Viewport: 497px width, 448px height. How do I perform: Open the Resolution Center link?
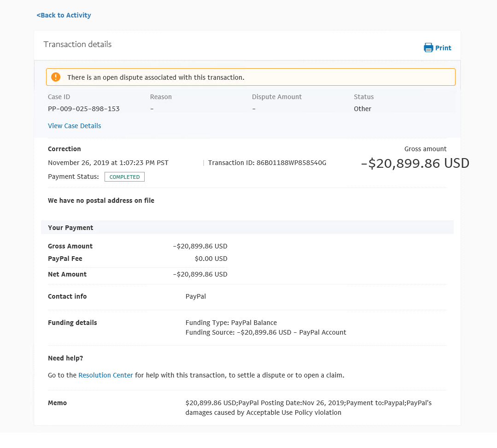(105, 375)
